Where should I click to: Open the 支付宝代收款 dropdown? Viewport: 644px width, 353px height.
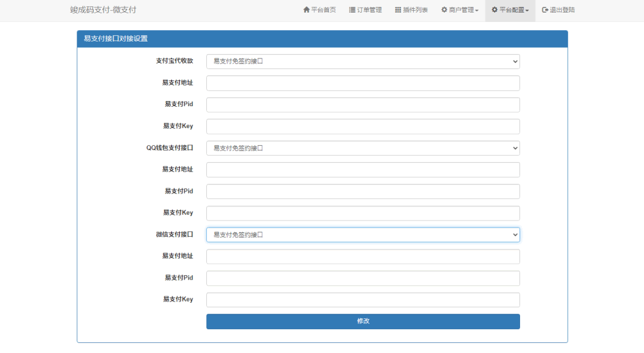(363, 62)
